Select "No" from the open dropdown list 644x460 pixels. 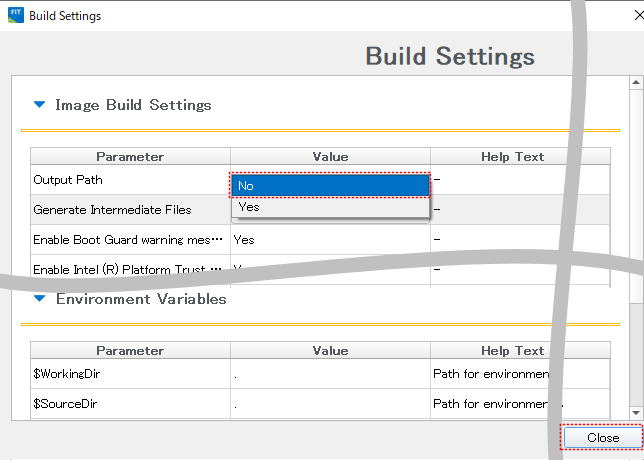click(330, 185)
